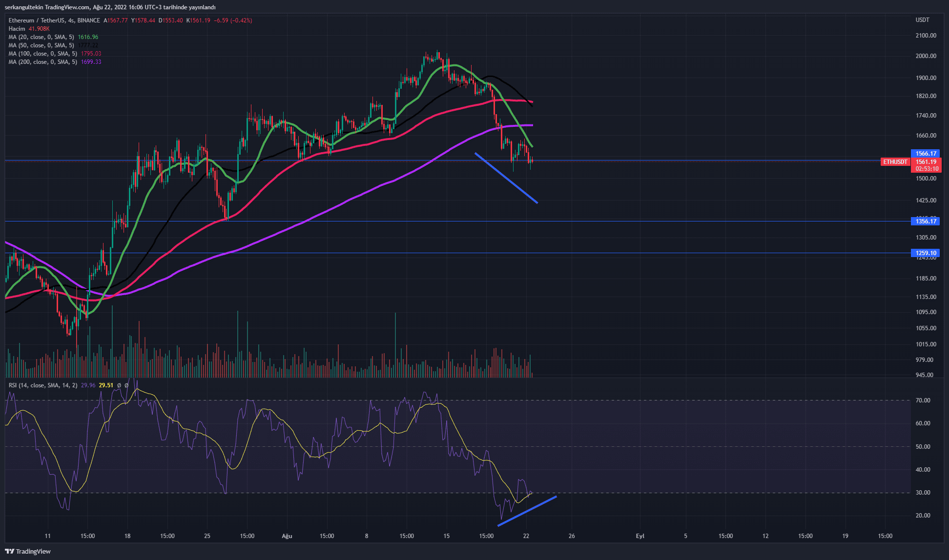Image resolution: width=949 pixels, height=560 pixels.
Task: Click the 1356.17 horizontal line label
Action: pyautogui.click(x=926, y=221)
